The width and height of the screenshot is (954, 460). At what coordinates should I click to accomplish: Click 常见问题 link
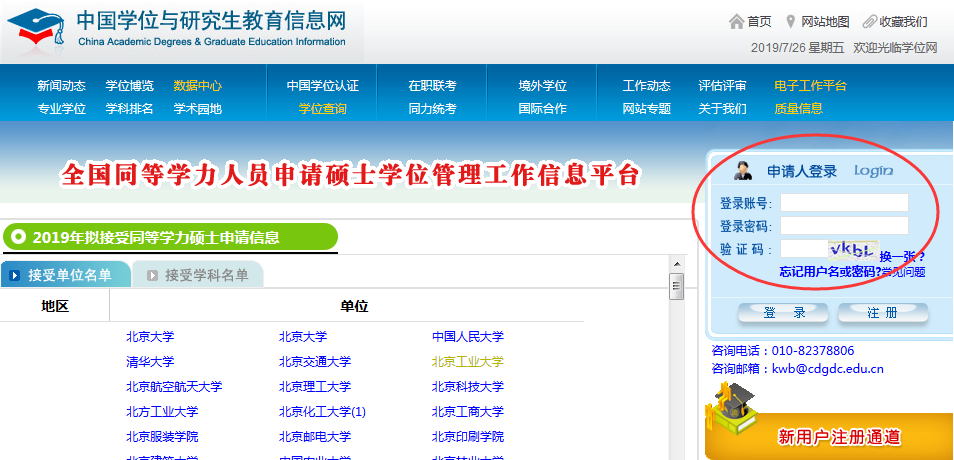coord(904,272)
